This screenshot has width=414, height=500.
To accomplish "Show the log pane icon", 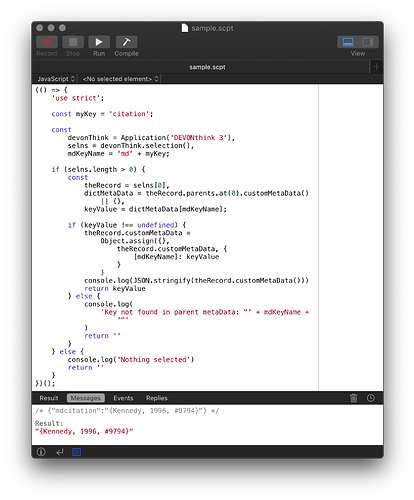I will coord(77,452).
